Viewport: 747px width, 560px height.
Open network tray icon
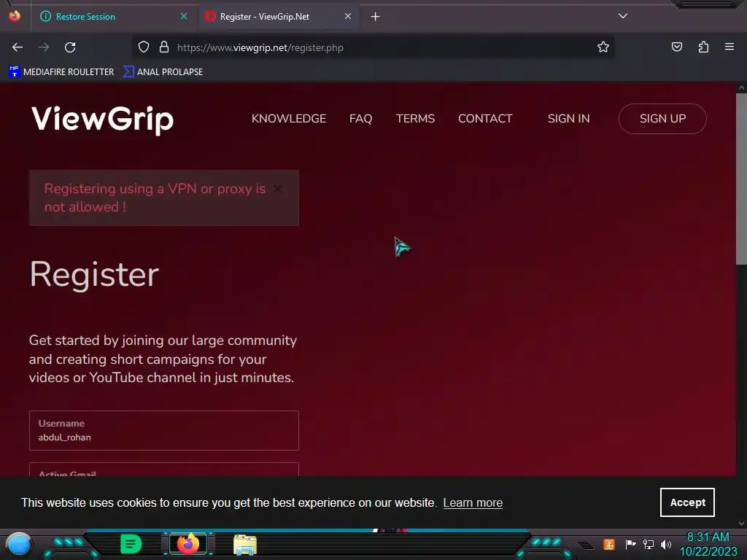tap(648, 544)
